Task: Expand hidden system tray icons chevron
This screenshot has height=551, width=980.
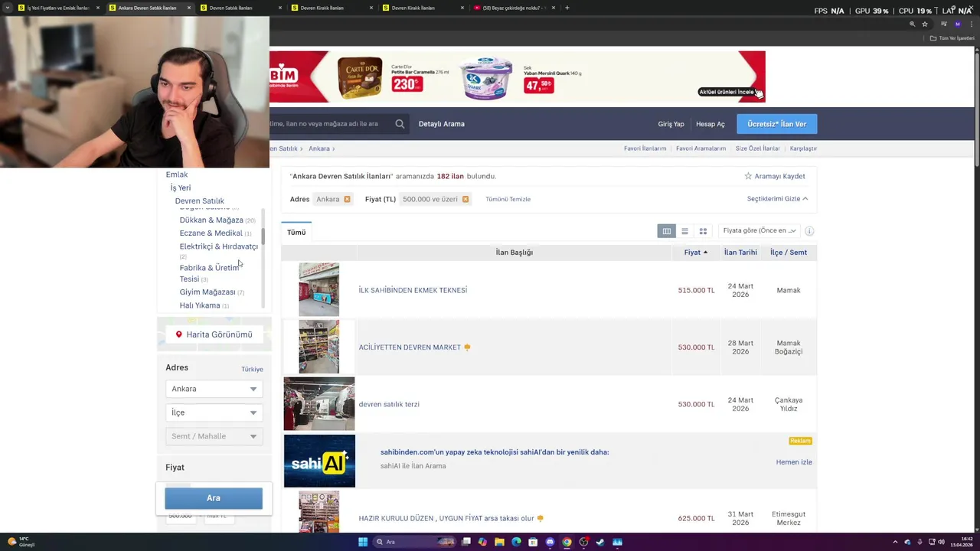Action: coord(896,542)
